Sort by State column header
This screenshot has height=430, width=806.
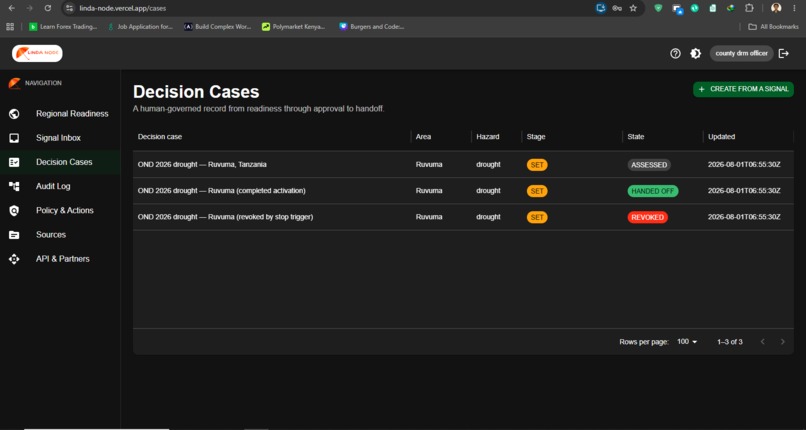coord(636,137)
